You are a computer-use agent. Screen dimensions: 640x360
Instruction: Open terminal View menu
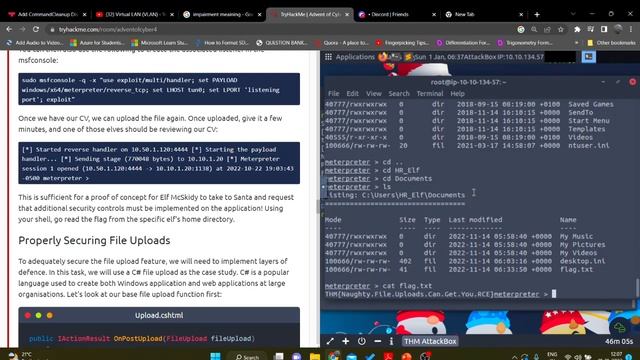(x=373, y=93)
